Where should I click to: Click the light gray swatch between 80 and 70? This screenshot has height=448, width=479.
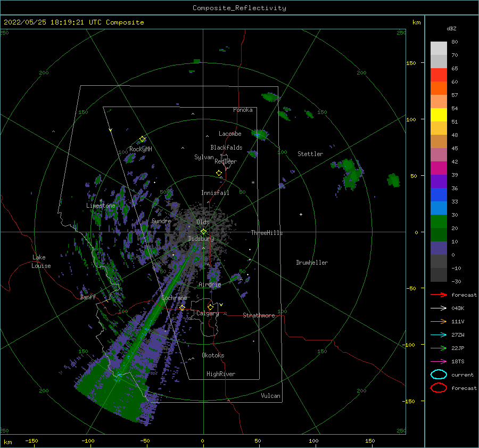439,48
